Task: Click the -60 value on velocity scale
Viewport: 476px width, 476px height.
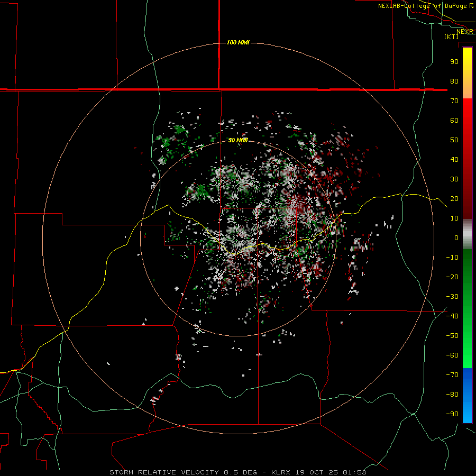Action: [x=452, y=355]
